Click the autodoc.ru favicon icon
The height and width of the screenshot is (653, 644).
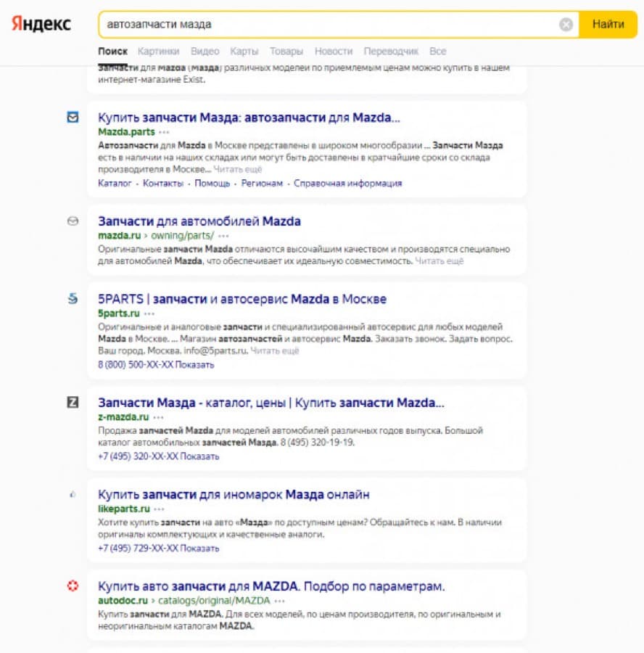pos(73,586)
